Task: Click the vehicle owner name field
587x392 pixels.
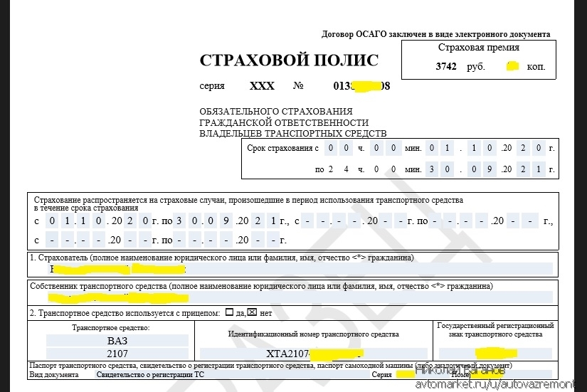Action: pos(300,297)
